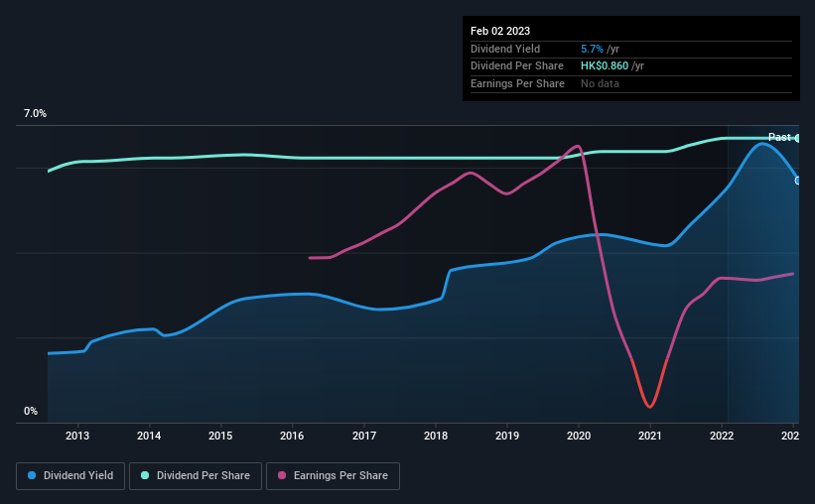Click the red negative-earnings dip near 2021
815x504 pixels.
click(x=649, y=385)
